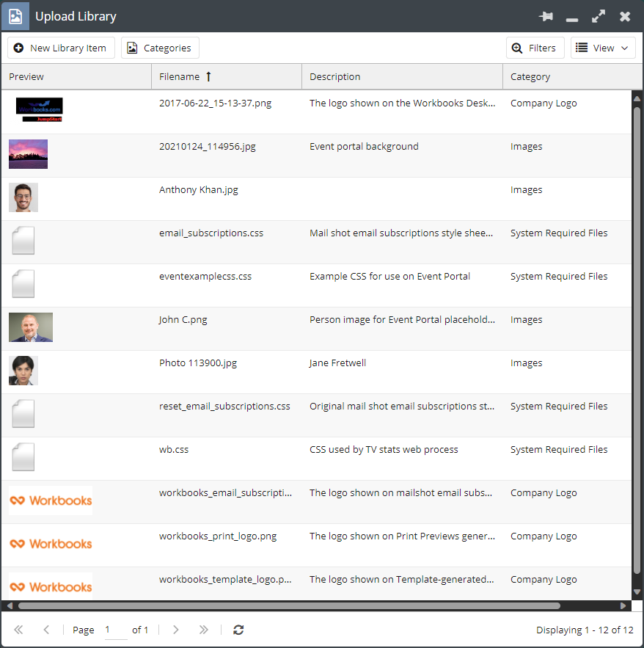The height and width of the screenshot is (648, 644).
Task: Sort by the Category column header
Action: click(530, 76)
